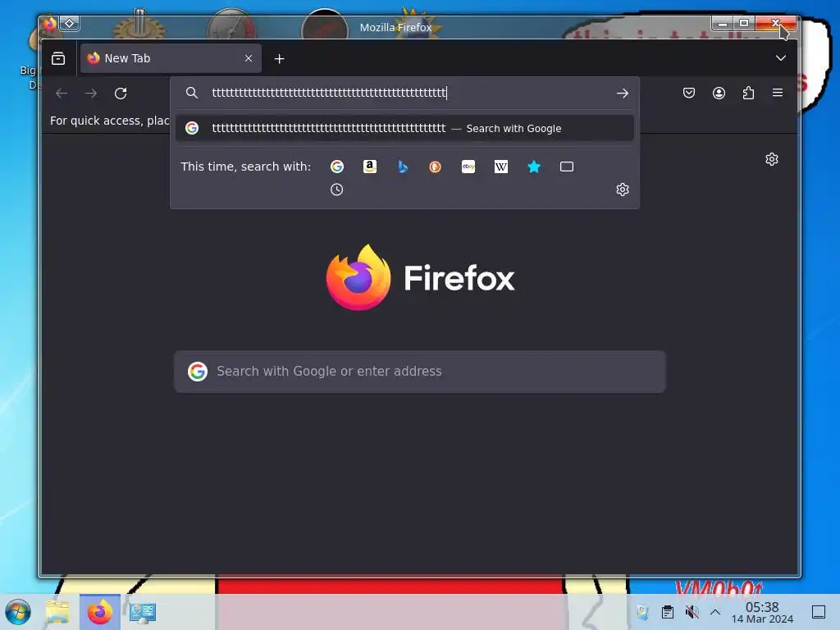Search this time with Bing
Viewport: 840px width, 630px height.
(403, 167)
